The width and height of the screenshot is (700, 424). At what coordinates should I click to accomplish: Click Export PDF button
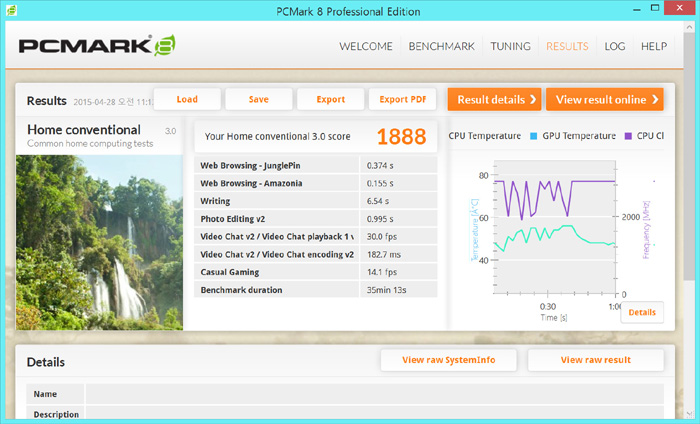[x=403, y=99]
